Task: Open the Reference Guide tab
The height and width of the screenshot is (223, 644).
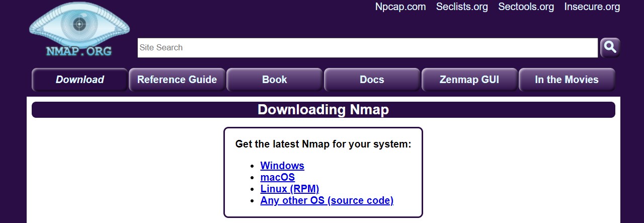Action: [x=177, y=80]
